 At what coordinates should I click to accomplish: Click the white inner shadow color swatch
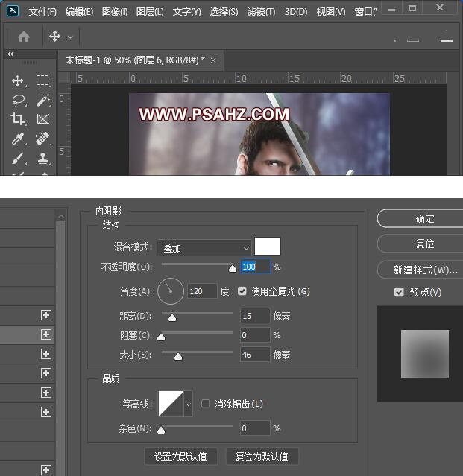point(268,247)
